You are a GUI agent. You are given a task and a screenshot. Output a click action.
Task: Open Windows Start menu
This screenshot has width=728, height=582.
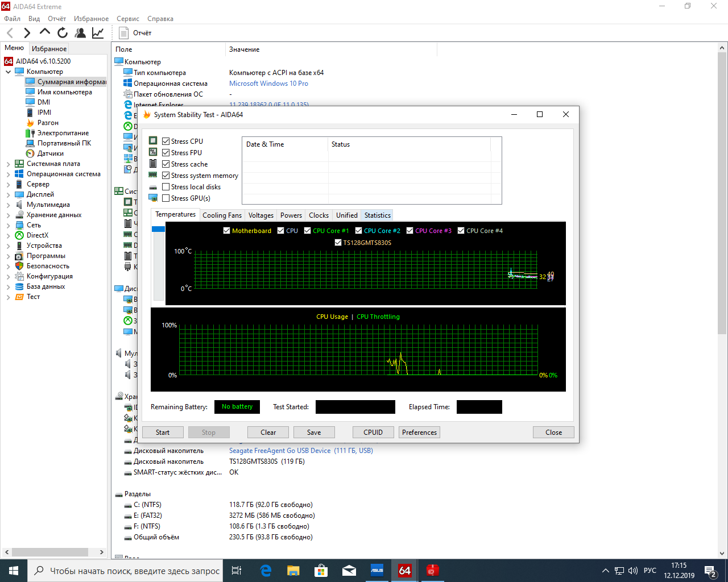(14, 571)
